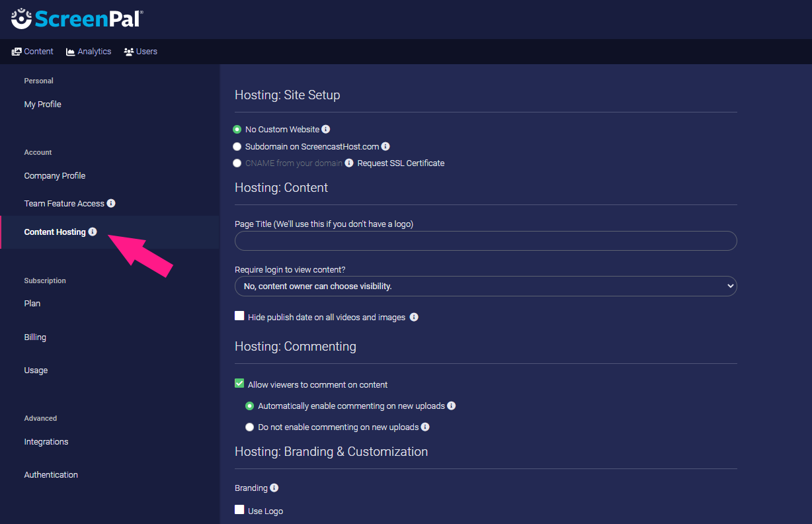Select Subdomain on ScreencastHost.com radio

pos(237,146)
